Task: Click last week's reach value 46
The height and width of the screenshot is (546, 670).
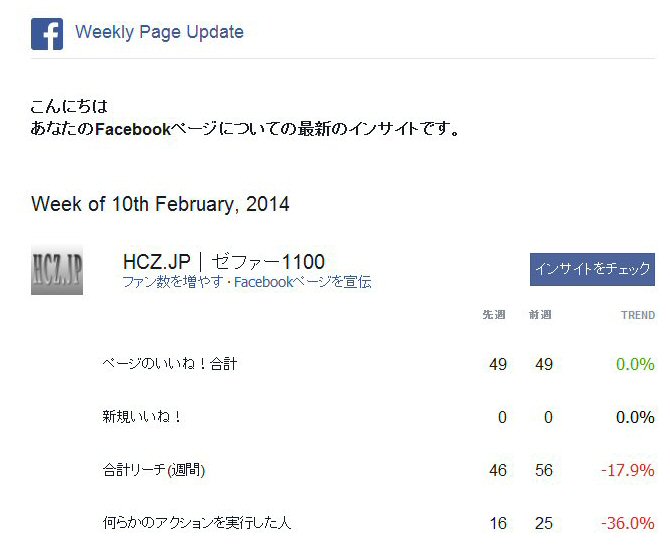Action: (x=498, y=470)
